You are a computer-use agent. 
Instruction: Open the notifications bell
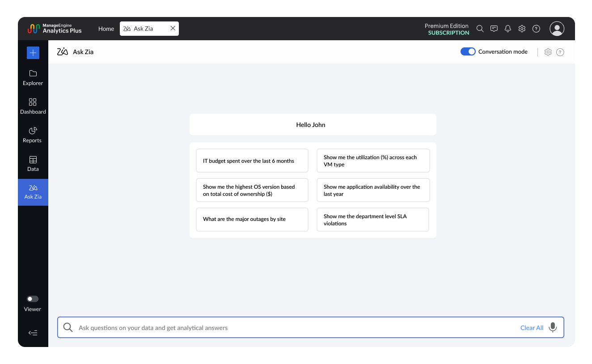click(x=507, y=29)
